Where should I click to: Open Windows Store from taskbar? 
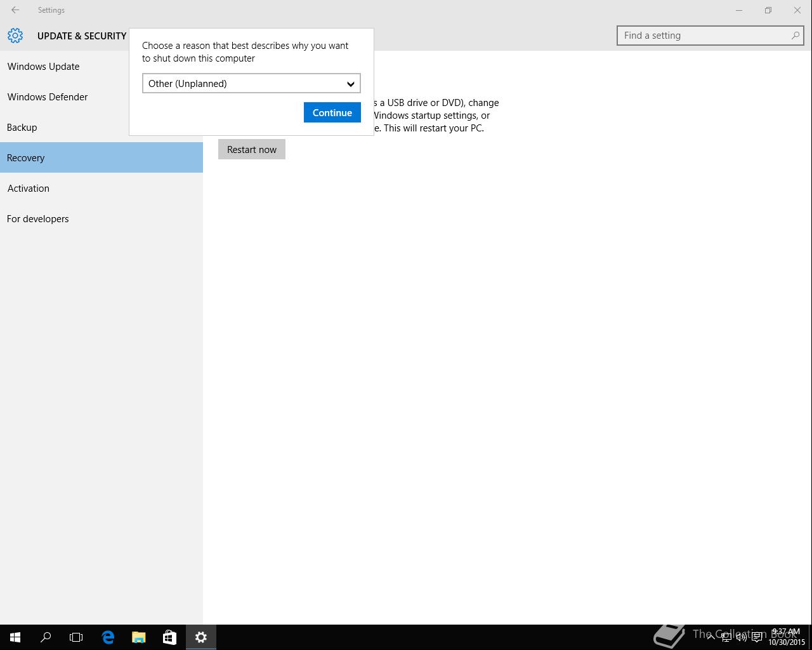[169, 637]
